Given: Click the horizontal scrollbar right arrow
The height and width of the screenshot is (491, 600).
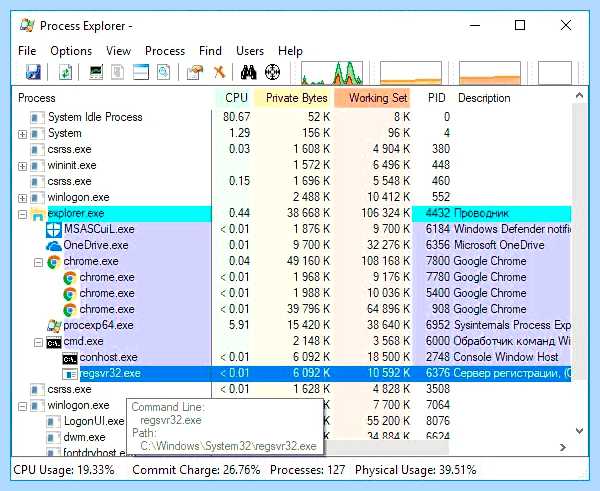Looking at the screenshot, I should pos(563,447).
